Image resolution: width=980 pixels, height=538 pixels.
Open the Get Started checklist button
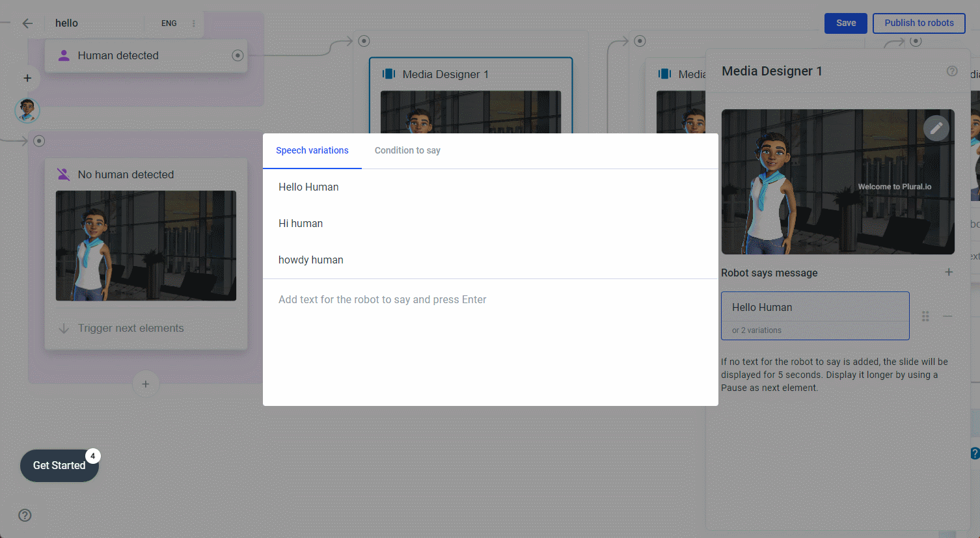coord(59,466)
